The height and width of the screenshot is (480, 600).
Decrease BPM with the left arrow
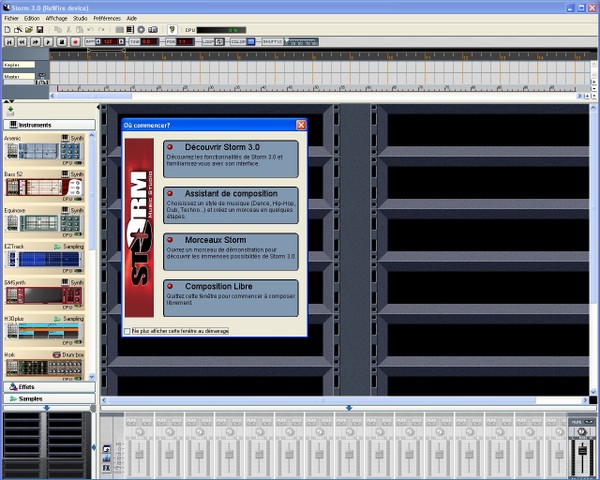click(98, 42)
